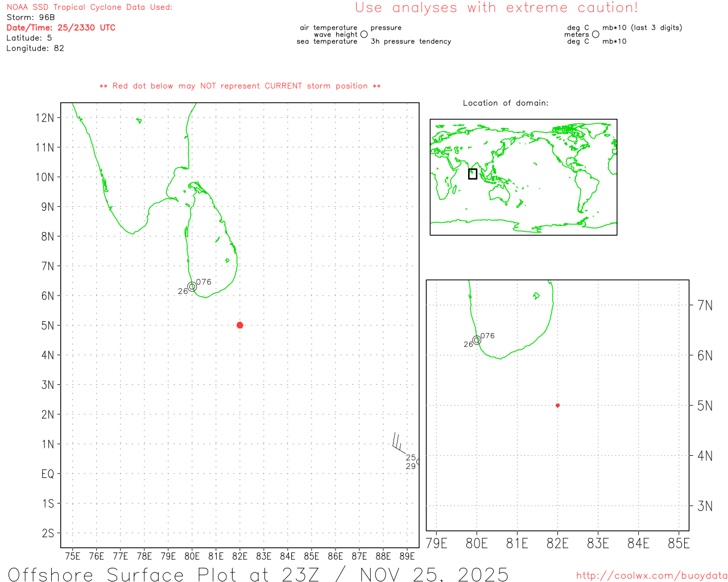Click the "1S" latitude label
The image size is (728, 582).
click(x=48, y=504)
